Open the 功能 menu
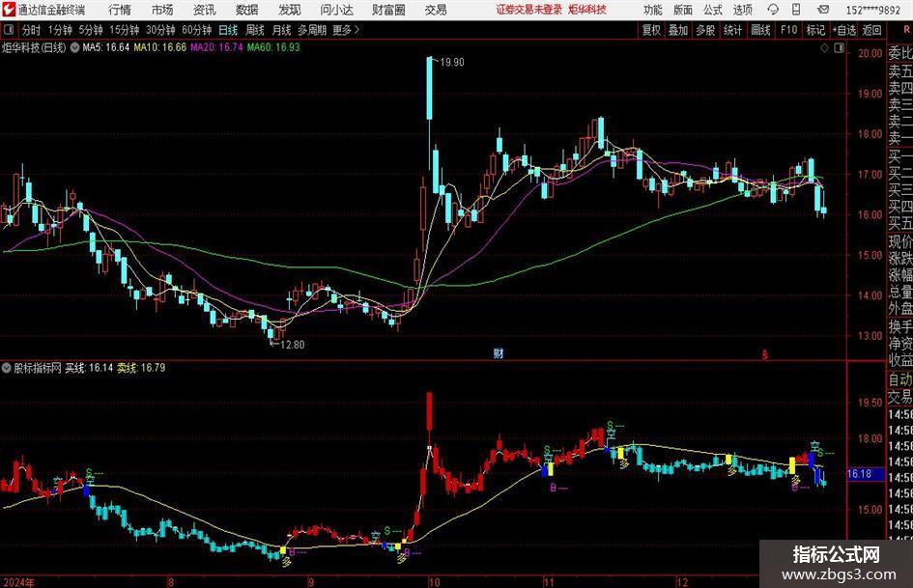This screenshot has height=588, width=913. (653, 10)
